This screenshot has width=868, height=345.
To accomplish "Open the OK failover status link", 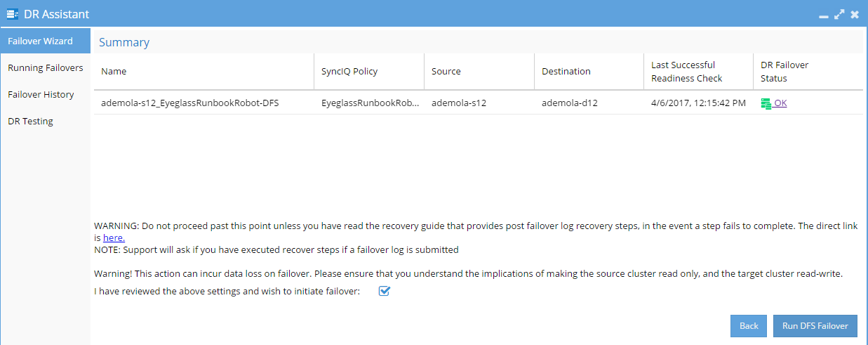I will pyautogui.click(x=780, y=103).
